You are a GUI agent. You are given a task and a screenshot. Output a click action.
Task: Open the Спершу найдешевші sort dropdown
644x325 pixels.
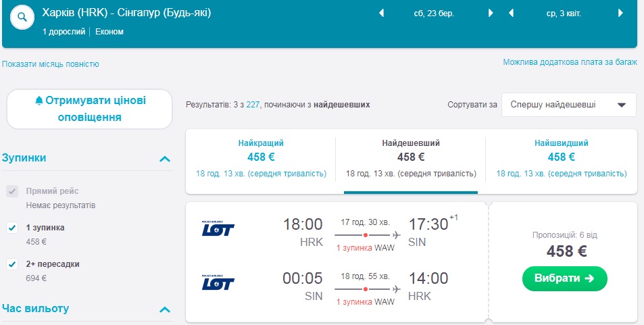[x=568, y=105]
